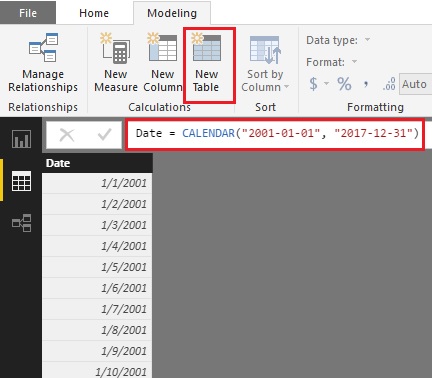Cancel the formula with X button
The width and height of the screenshot is (432, 378).
point(67,135)
